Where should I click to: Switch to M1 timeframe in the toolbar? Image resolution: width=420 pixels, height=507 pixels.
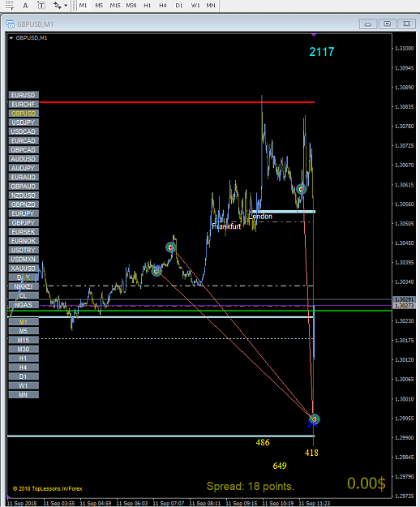point(83,6)
